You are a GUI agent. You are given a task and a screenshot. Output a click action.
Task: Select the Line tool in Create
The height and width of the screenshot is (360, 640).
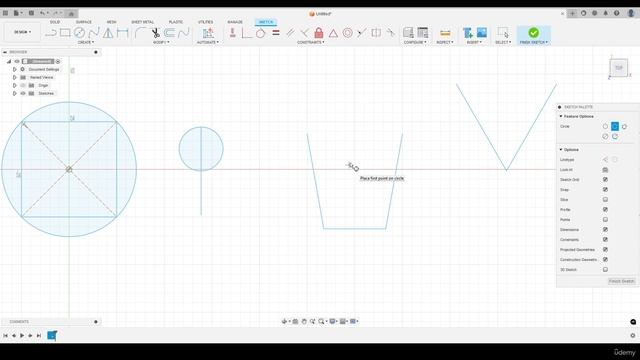click(x=51, y=33)
